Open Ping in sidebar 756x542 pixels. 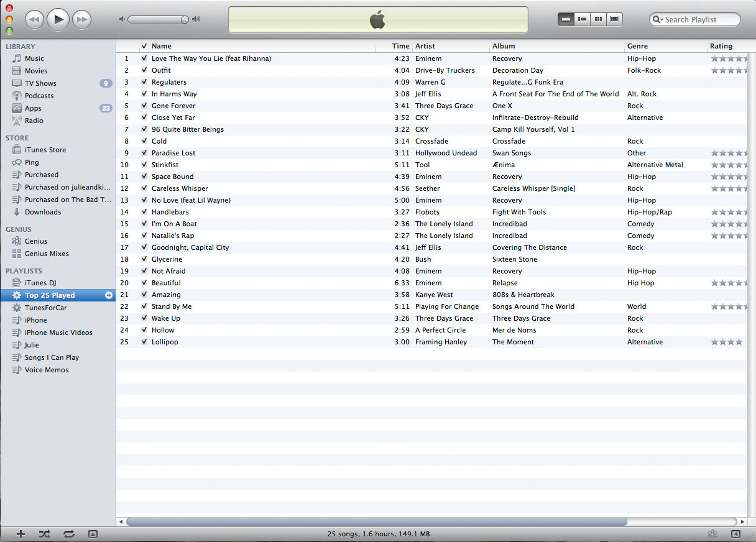coord(32,162)
